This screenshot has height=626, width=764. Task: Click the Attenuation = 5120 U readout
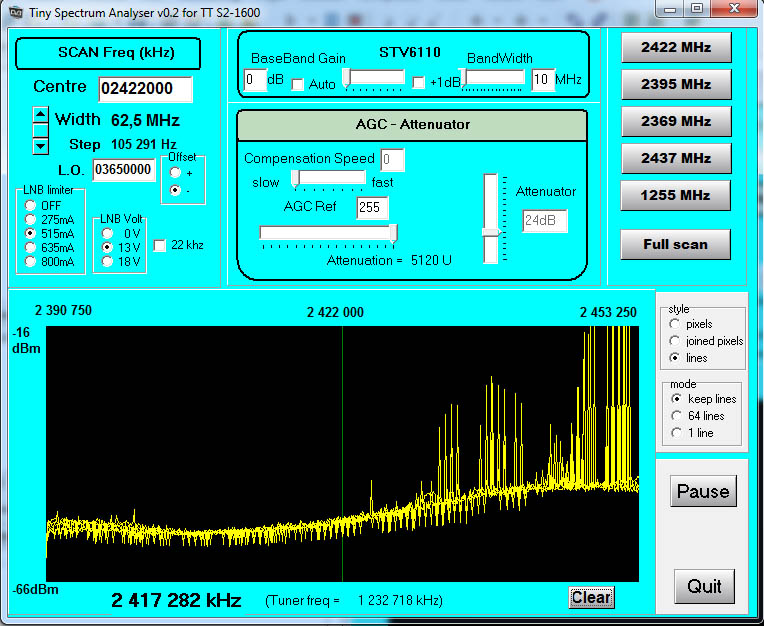(x=389, y=261)
